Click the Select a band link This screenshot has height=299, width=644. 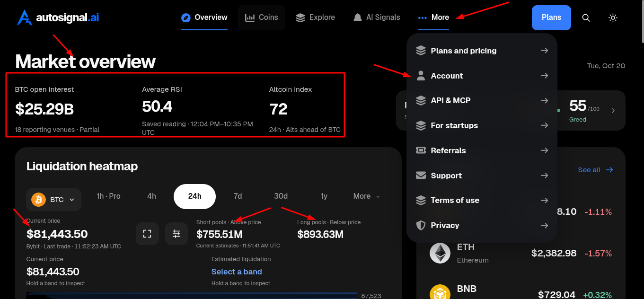coord(237,272)
